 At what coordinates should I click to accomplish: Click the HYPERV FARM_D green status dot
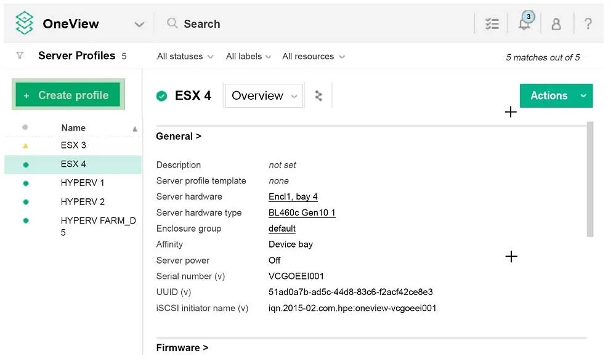tap(25, 220)
